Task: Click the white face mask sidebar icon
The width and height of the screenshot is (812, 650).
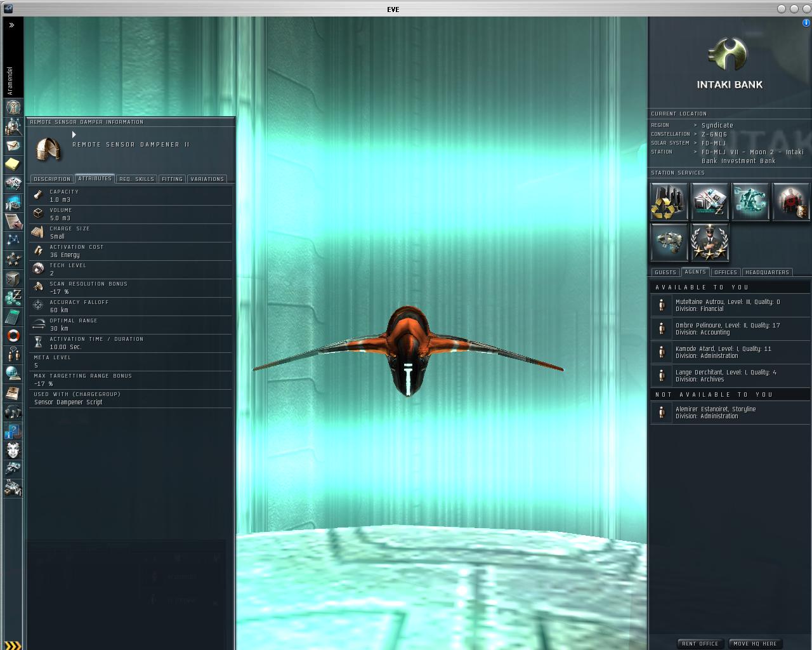Action: (13, 449)
